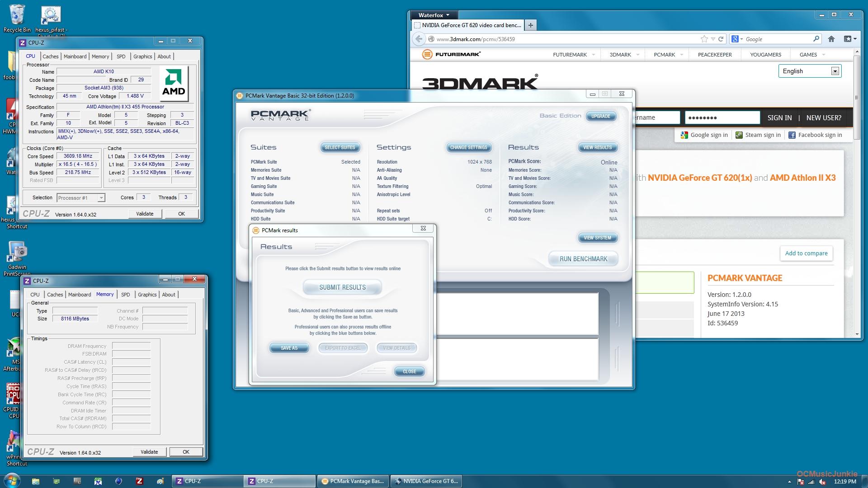
Task: Open About tab in bottom CPU-Z window
Action: [169, 295]
